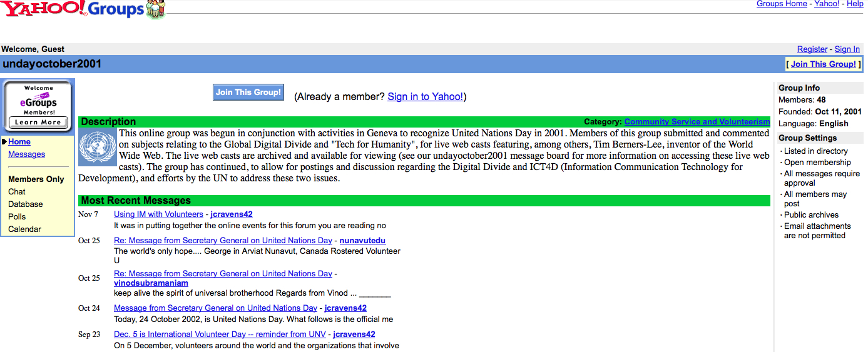868x352 pixels.
Task: Follow the Sign in to Yahoo! link
Action: (425, 96)
